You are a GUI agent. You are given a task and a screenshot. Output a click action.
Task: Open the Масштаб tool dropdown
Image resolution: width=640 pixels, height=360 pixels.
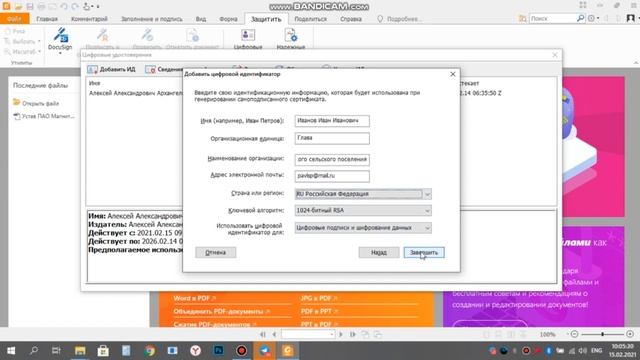coord(22,51)
